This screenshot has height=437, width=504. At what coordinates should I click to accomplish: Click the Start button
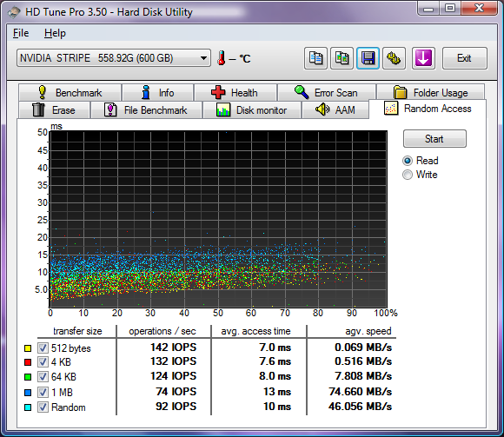point(434,139)
